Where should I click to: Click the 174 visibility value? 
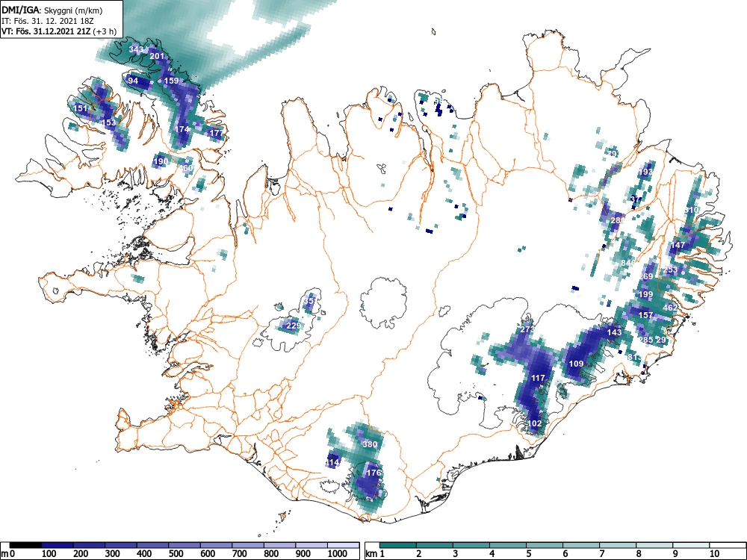[x=182, y=129]
